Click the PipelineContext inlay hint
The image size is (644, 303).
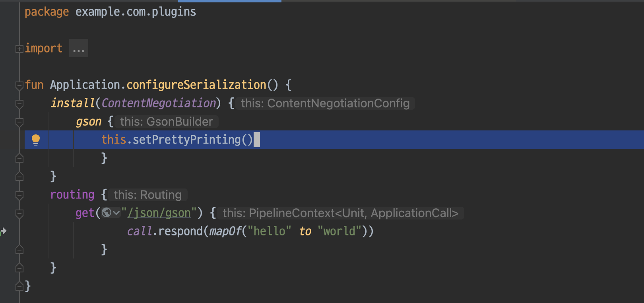coord(341,213)
